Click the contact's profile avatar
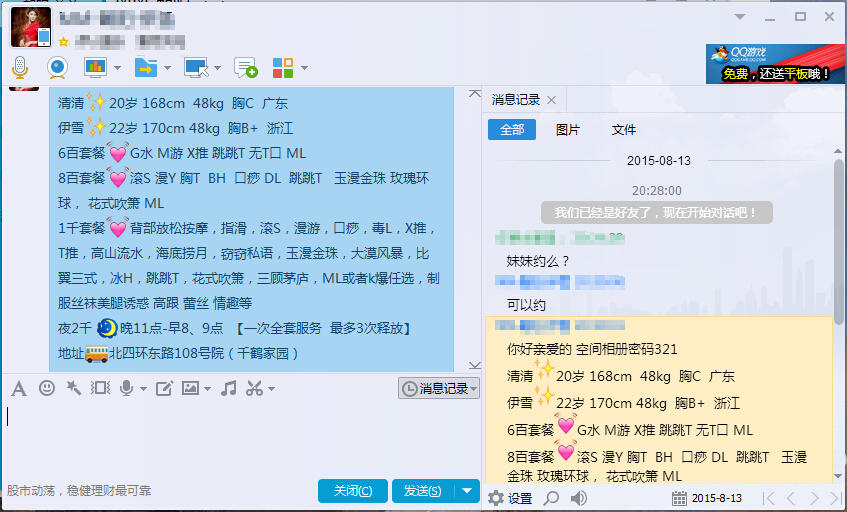Image resolution: width=847 pixels, height=512 pixels. (31, 27)
